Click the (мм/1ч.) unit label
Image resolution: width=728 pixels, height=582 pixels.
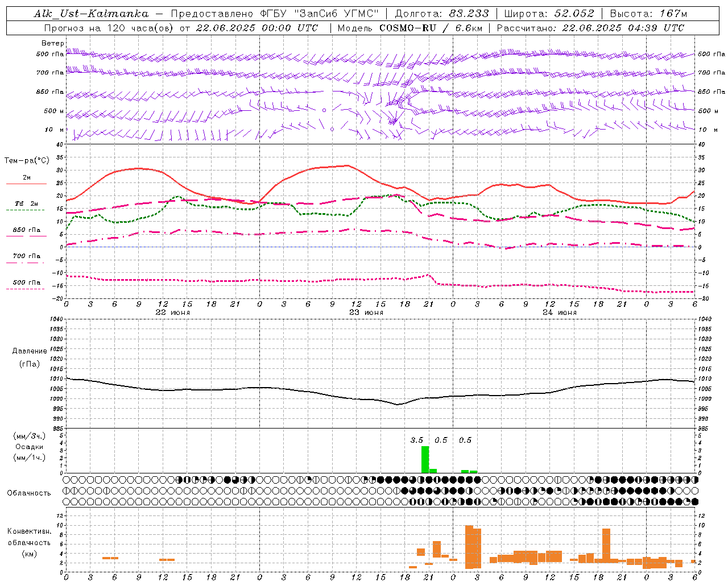(30, 458)
